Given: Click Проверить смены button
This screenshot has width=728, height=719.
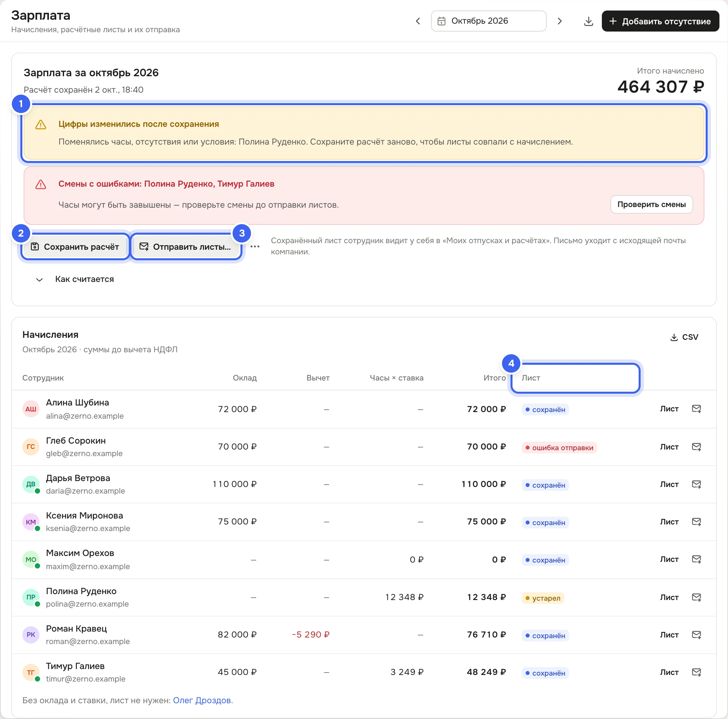Looking at the screenshot, I should [x=651, y=204].
